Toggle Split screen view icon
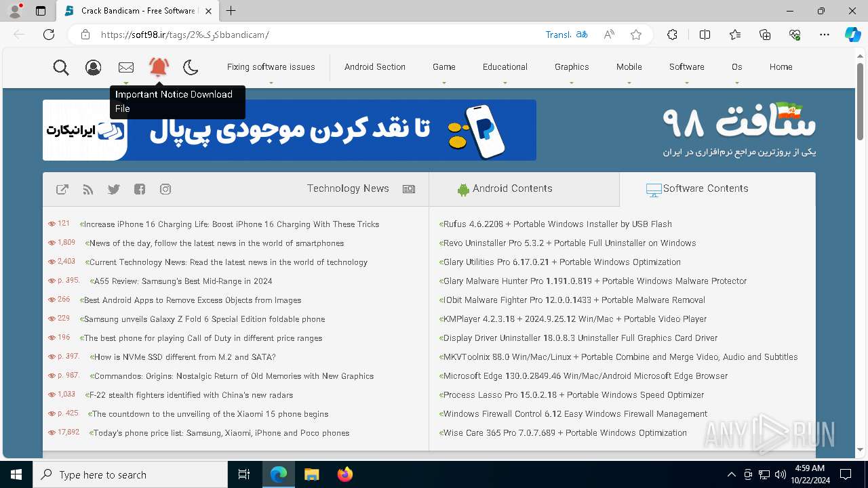Screen dimensions: 868x488 705,35
